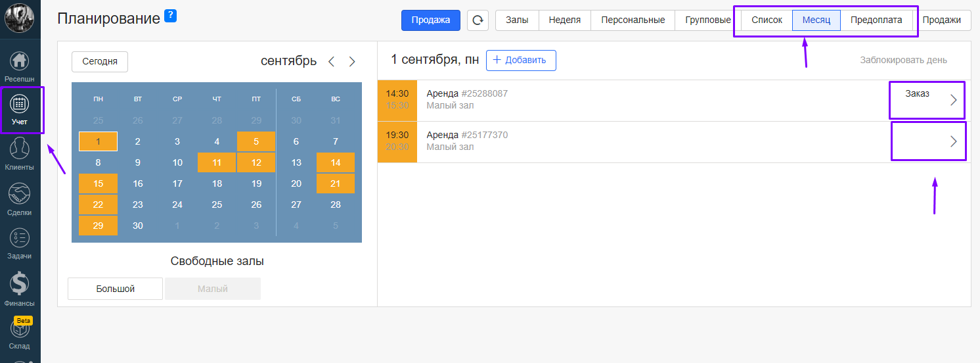Open the Ресепшн home icon in sidebar
Image resolution: width=980 pixels, height=363 pixels.
[x=20, y=61]
